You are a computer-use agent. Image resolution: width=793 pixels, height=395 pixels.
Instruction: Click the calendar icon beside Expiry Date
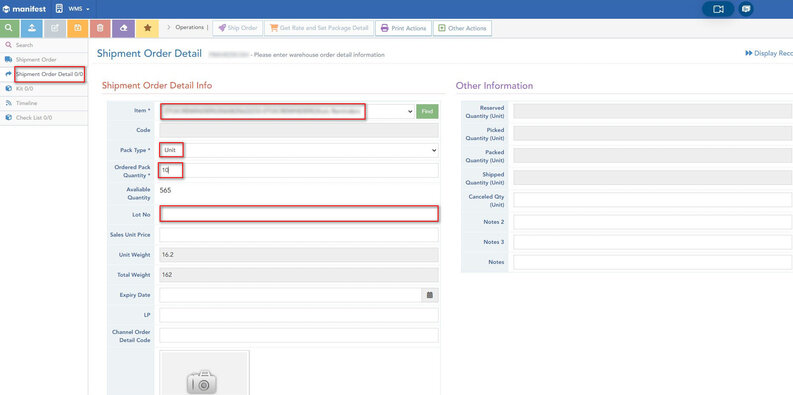point(430,295)
